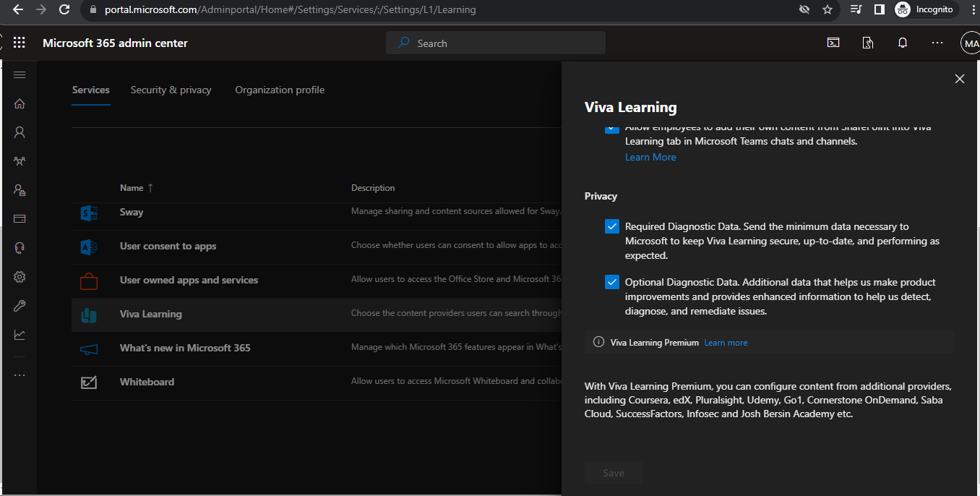Open Teams & groups icon in sidebar
This screenshot has height=496, width=980.
[x=20, y=161]
